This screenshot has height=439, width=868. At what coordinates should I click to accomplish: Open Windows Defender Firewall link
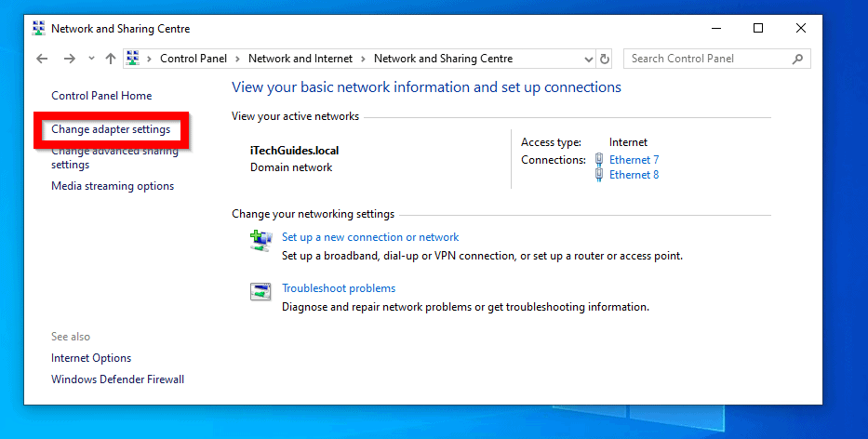117,379
